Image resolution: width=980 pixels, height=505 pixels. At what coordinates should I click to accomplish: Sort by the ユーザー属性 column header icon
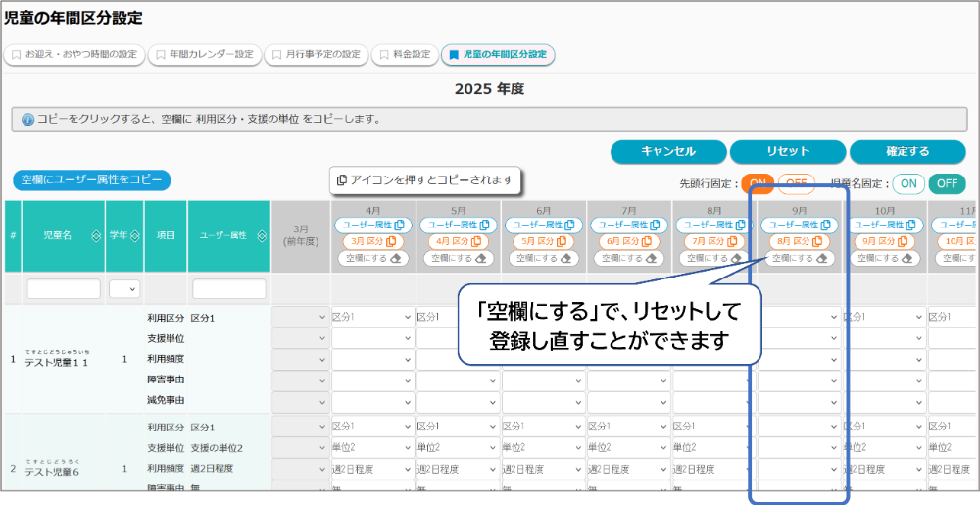262,236
